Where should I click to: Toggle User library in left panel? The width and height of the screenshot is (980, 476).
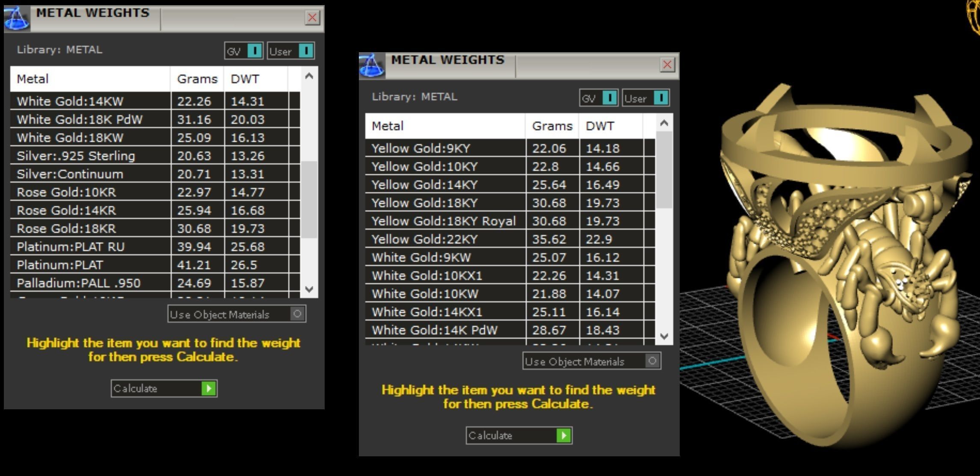click(306, 51)
